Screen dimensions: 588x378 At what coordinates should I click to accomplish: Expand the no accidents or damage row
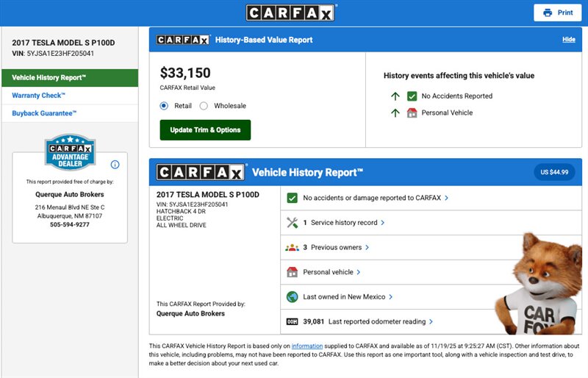click(x=375, y=198)
